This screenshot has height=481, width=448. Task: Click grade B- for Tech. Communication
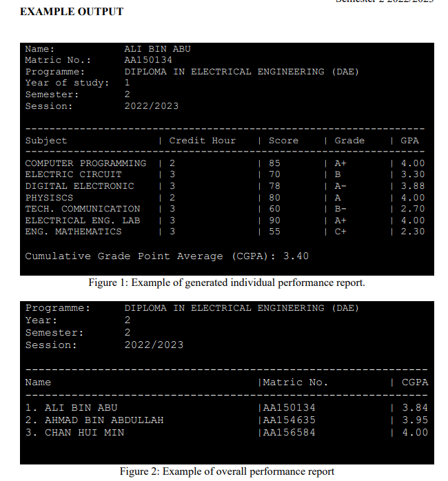(340, 209)
